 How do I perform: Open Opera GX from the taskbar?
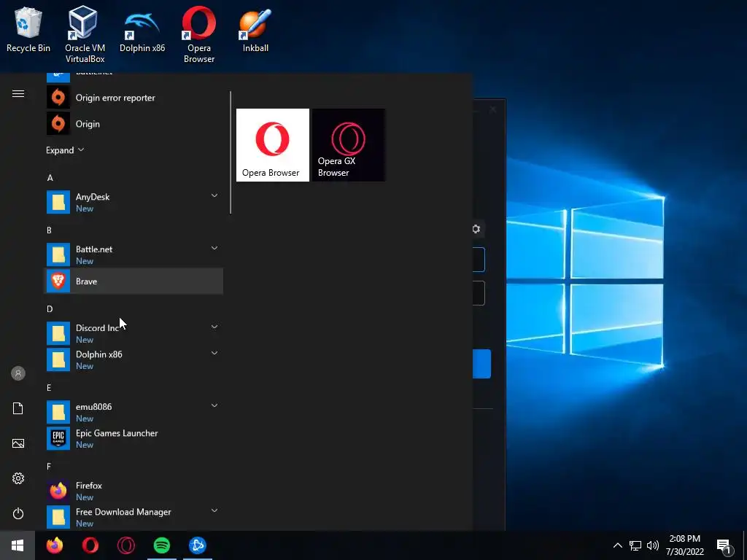point(126,545)
